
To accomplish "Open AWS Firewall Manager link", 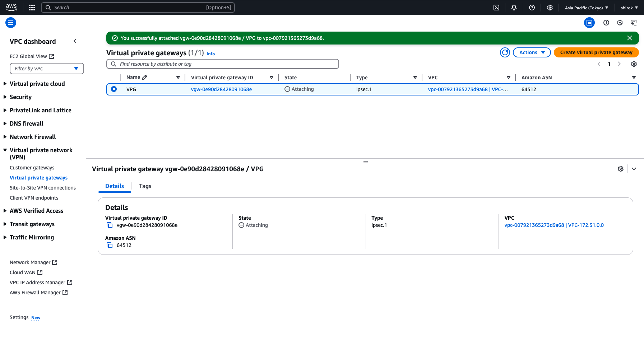I will tap(39, 293).
